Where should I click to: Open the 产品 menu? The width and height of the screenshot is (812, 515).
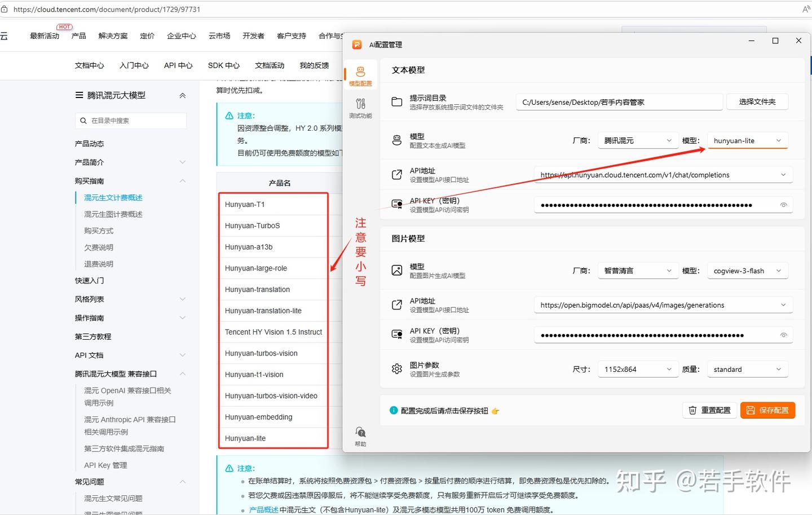[x=79, y=35]
